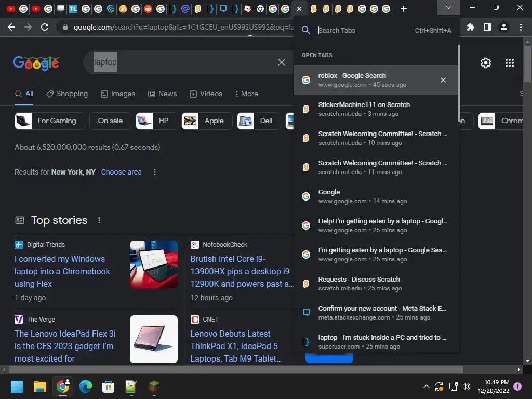Open roblox - Google Search tab entry

coord(375,80)
